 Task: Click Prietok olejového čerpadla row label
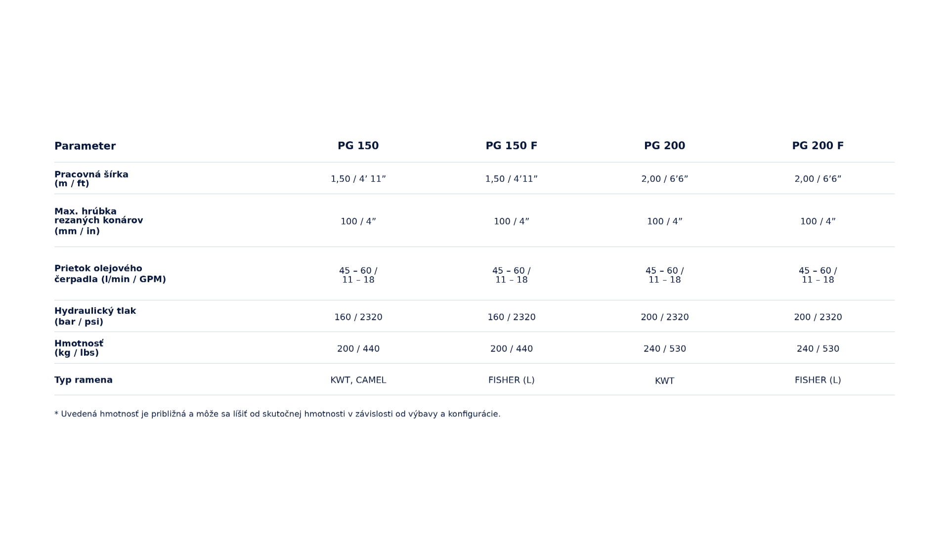pyautogui.click(x=110, y=274)
